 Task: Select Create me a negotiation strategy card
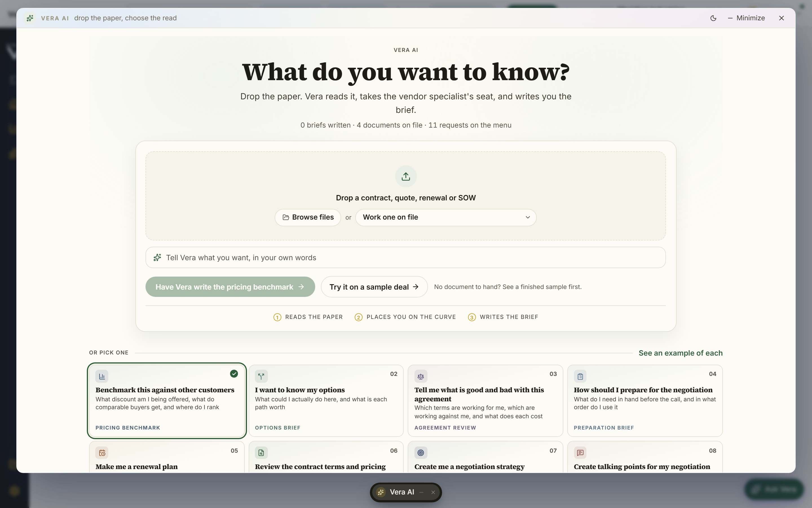coord(485,457)
